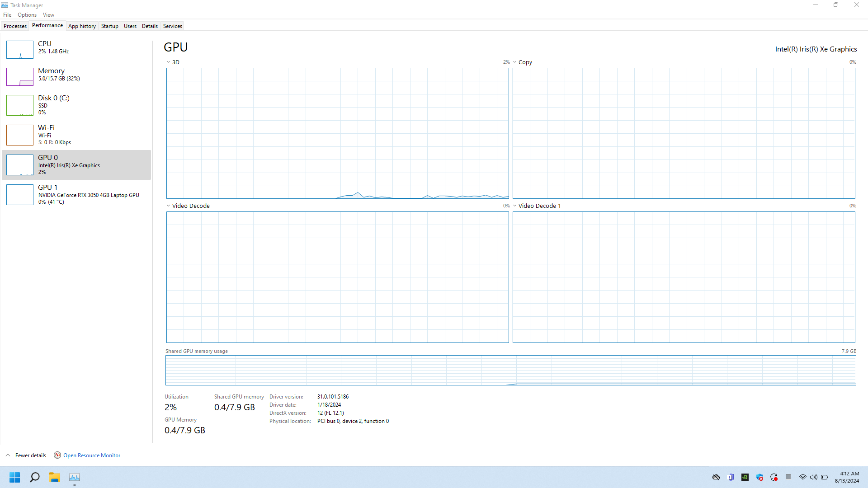Open the Video Decode engine dropdown

coord(168,206)
